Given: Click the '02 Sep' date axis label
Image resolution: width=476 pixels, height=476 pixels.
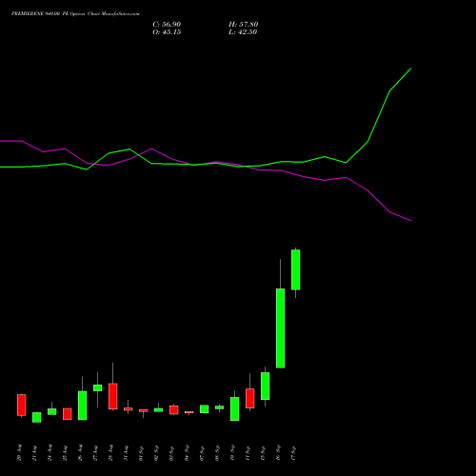Looking at the screenshot, I should tap(156, 453).
